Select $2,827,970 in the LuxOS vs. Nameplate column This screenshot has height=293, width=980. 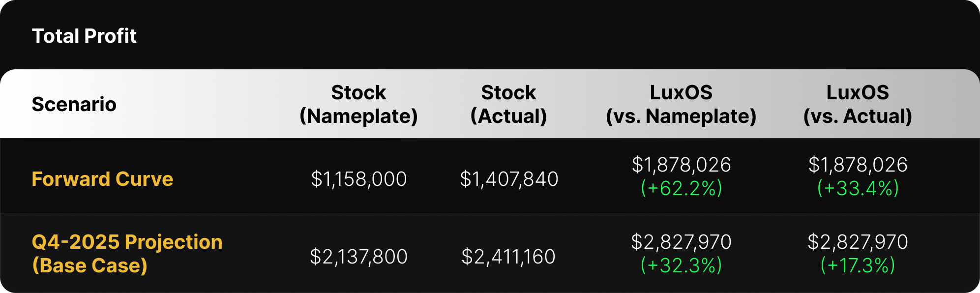[681, 242]
